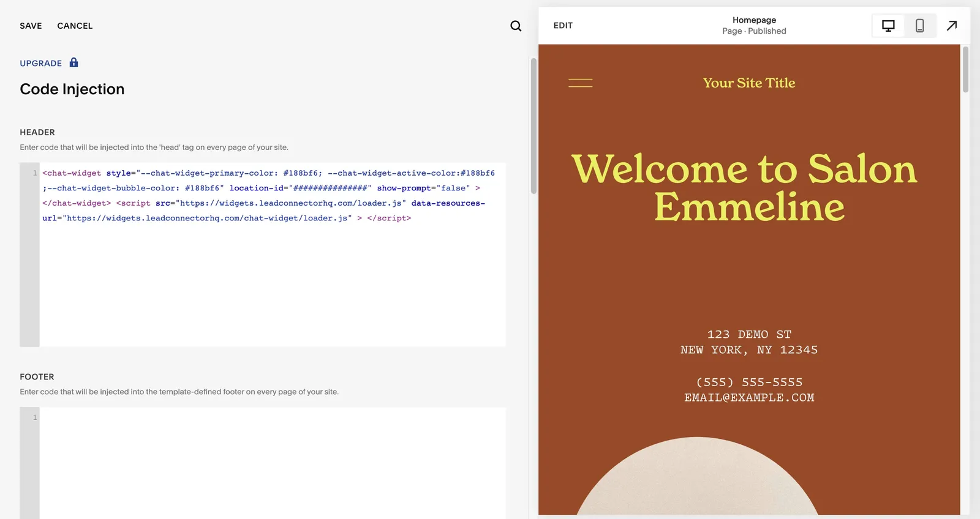Click the Homepage page title label

click(754, 20)
